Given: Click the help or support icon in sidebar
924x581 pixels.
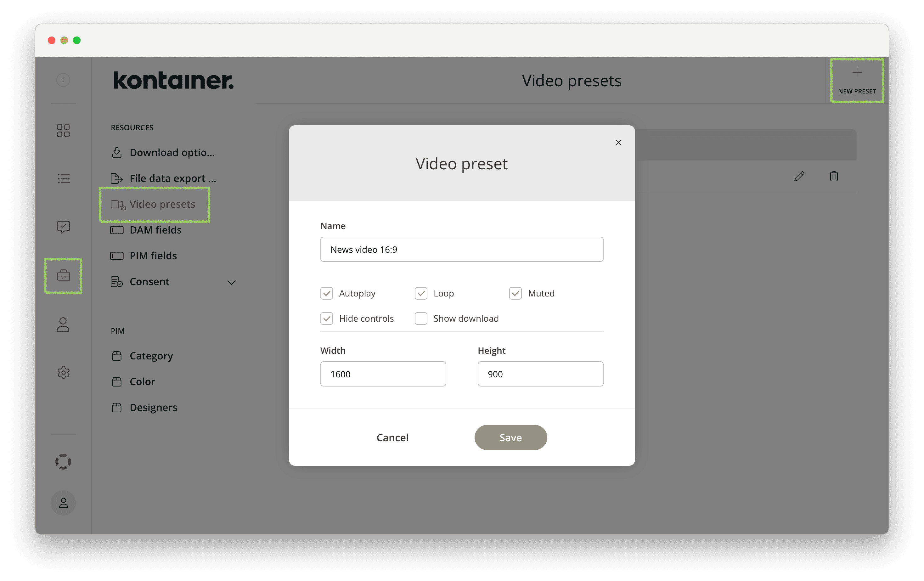Looking at the screenshot, I should point(63,462).
